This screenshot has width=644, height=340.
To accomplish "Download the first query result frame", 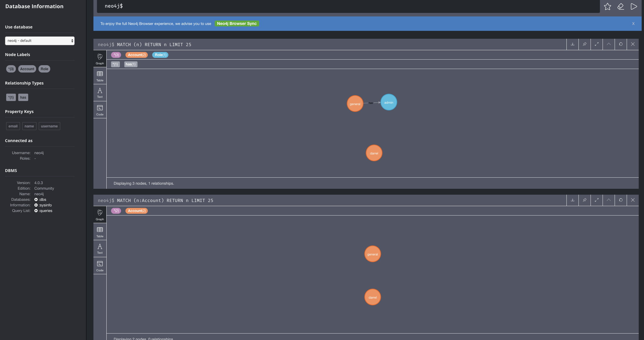I will pyautogui.click(x=572, y=44).
